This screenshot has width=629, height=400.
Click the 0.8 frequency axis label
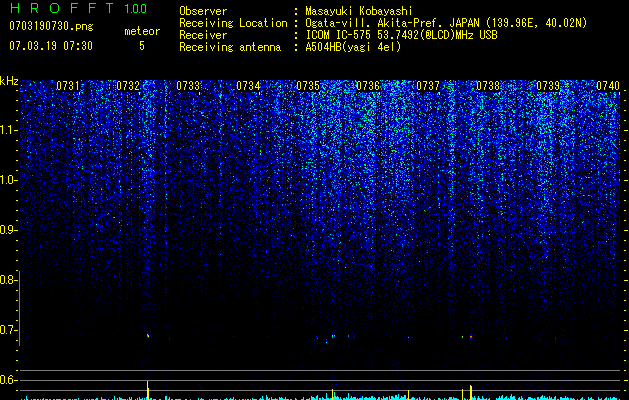point(8,280)
